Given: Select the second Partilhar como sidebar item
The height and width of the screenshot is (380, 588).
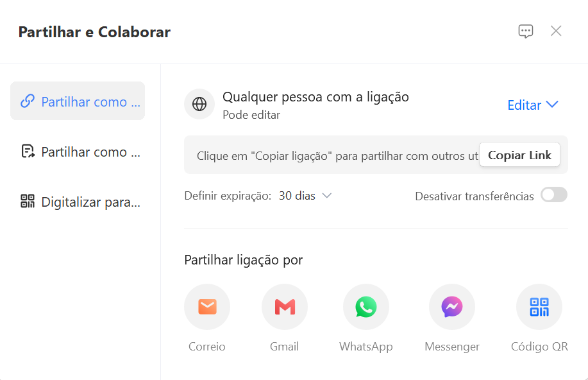Looking at the screenshot, I should coord(77,151).
